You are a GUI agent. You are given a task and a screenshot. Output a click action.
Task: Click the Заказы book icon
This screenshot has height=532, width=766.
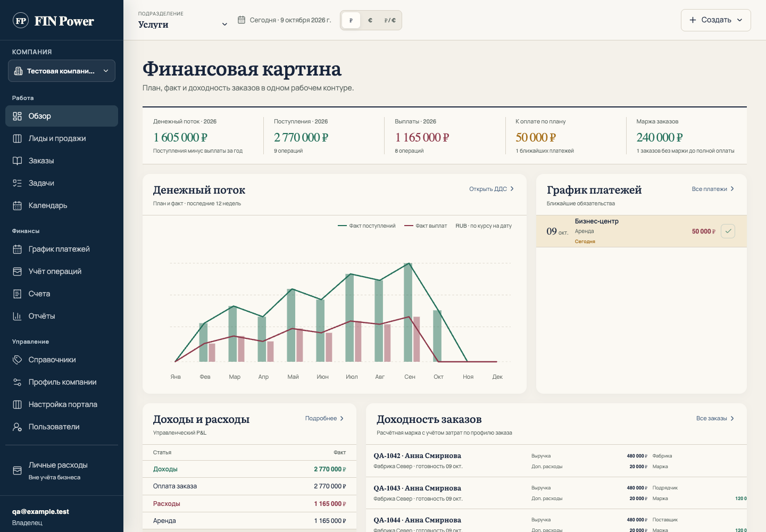click(18, 161)
